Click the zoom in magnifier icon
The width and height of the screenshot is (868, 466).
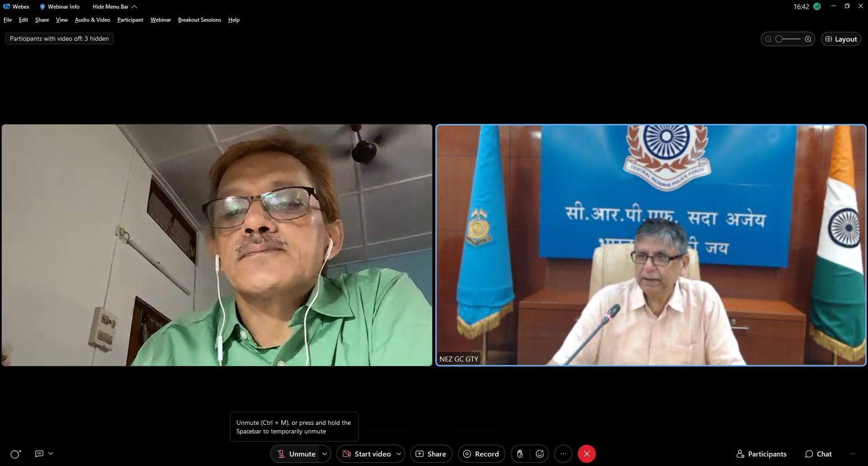click(x=808, y=39)
